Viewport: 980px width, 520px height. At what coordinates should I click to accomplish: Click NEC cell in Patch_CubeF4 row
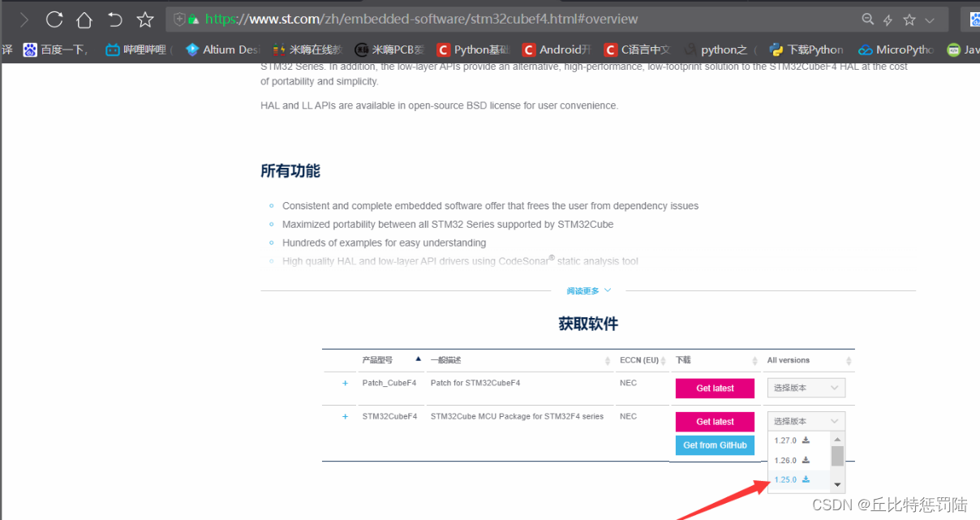(628, 383)
